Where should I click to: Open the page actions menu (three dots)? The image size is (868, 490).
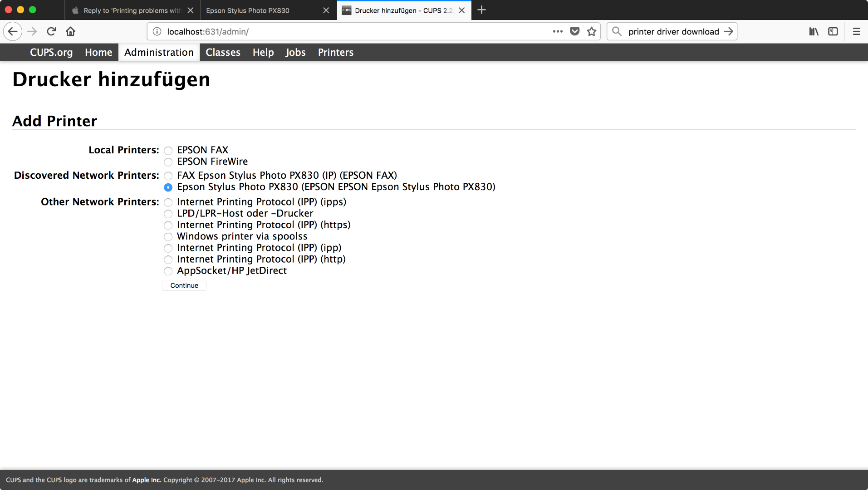pos(558,31)
